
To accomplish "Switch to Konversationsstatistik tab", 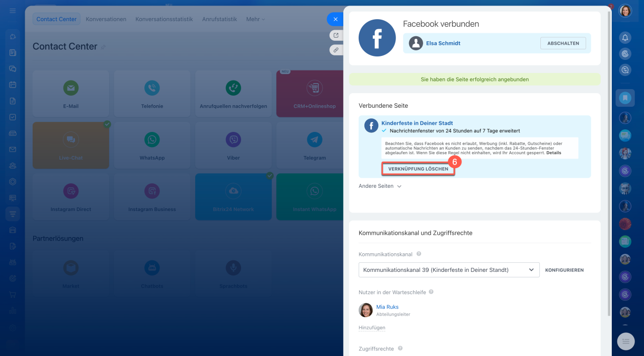I will pyautogui.click(x=164, y=19).
